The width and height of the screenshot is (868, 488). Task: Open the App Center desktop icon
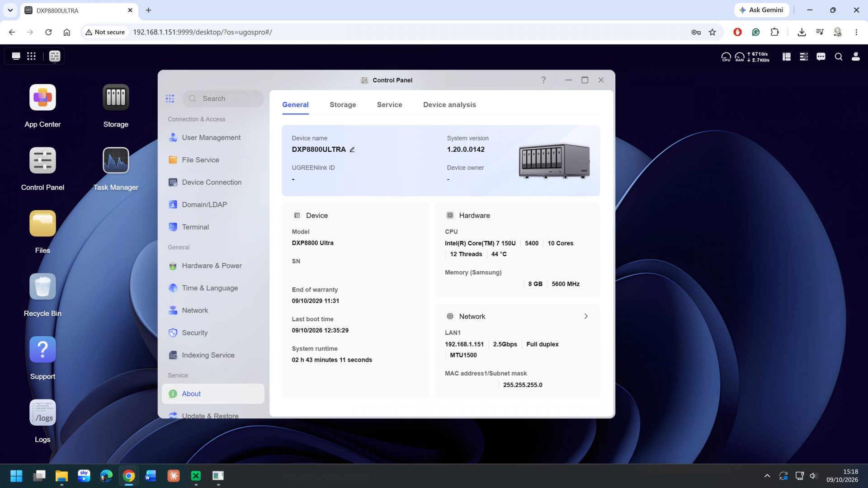pos(42,97)
